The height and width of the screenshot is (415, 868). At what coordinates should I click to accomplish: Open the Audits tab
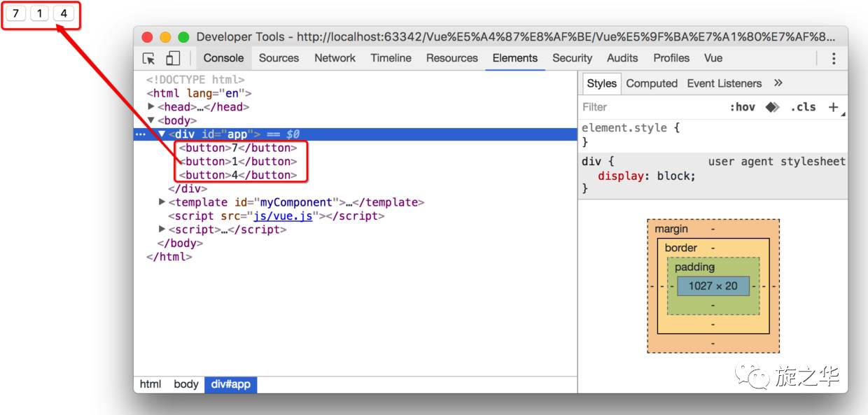pos(622,58)
